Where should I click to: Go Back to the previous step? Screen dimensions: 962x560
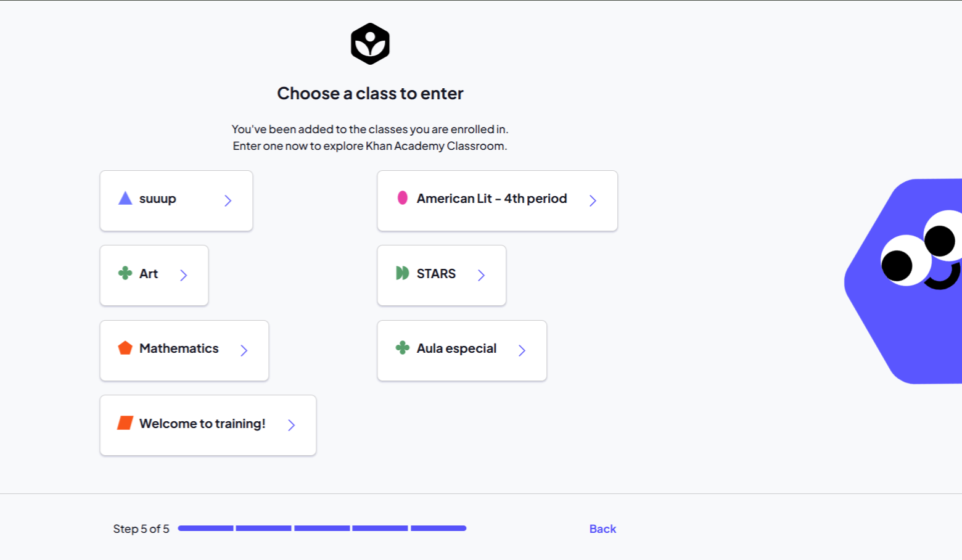602,529
